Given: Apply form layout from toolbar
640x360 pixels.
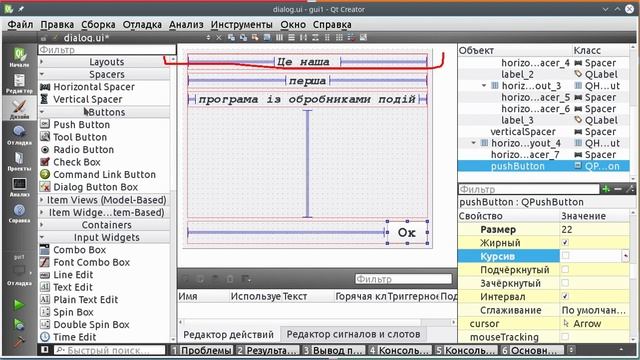Looking at the screenshot, I should (327, 38).
